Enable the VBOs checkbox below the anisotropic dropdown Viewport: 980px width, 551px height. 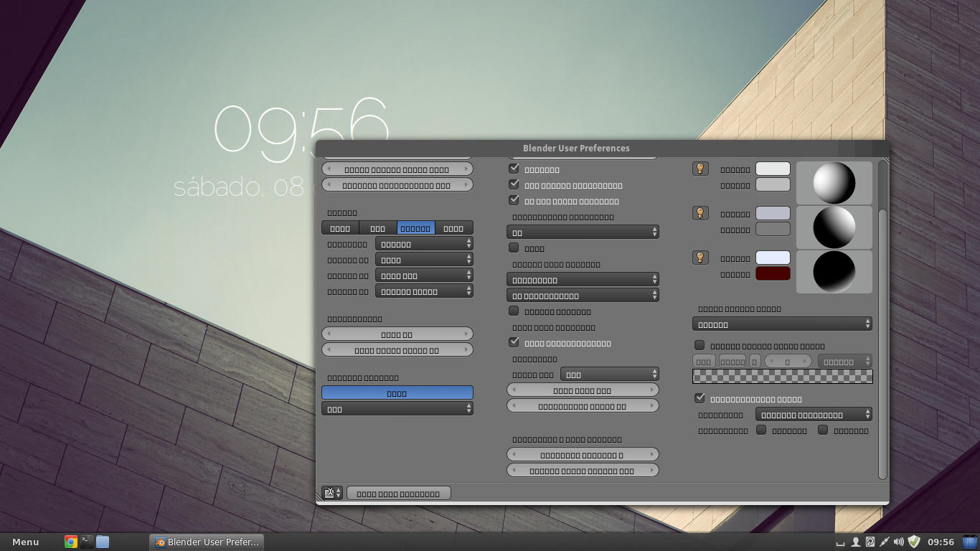(x=514, y=248)
